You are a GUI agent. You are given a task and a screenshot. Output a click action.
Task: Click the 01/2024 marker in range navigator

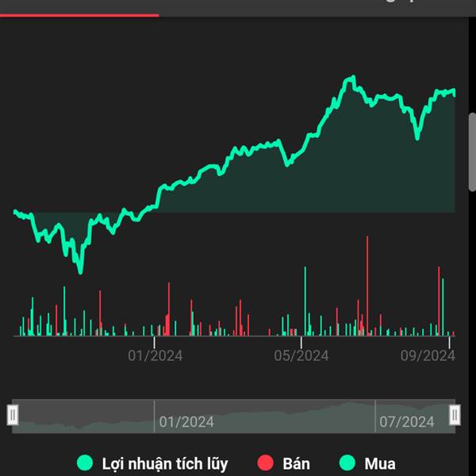tap(186, 422)
